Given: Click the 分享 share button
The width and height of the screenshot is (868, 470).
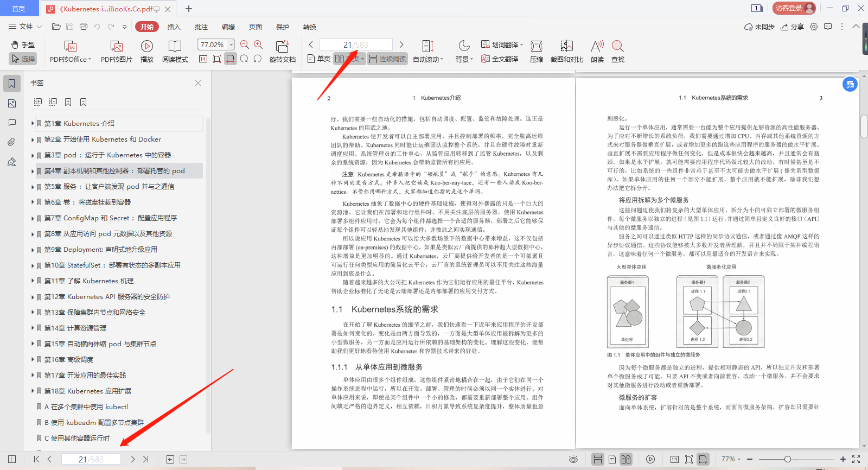Looking at the screenshot, I should coord(792,27).
